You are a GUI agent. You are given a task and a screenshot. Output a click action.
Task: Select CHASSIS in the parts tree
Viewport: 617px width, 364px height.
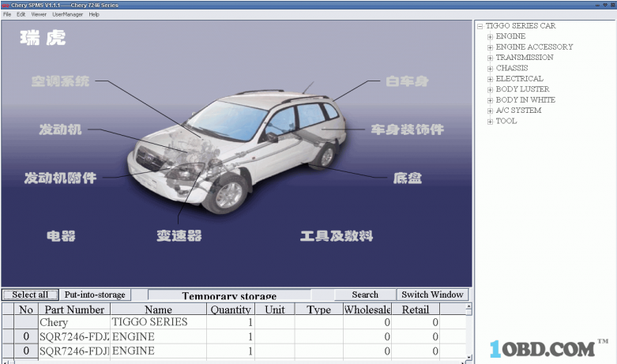tap(511, 68)
